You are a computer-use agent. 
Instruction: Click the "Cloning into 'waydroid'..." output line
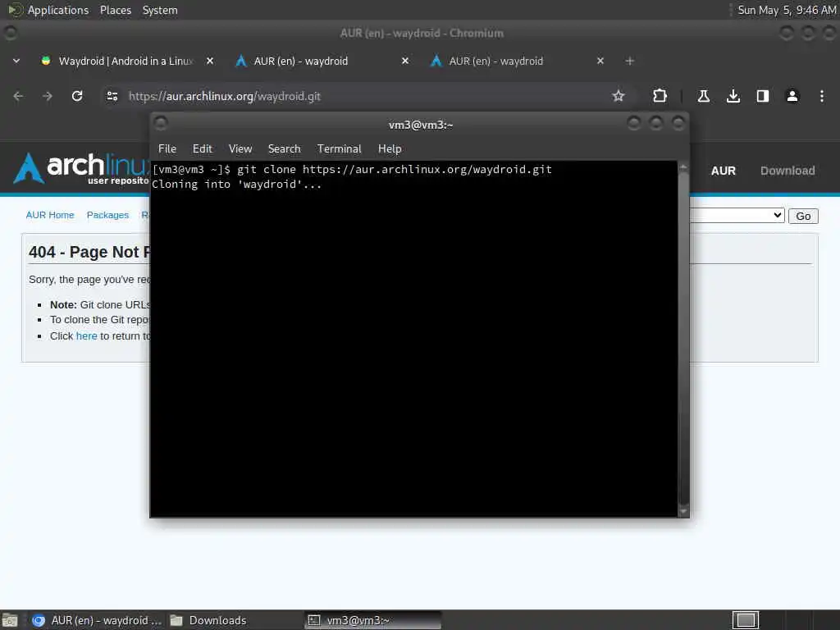(x=236, y=185)
